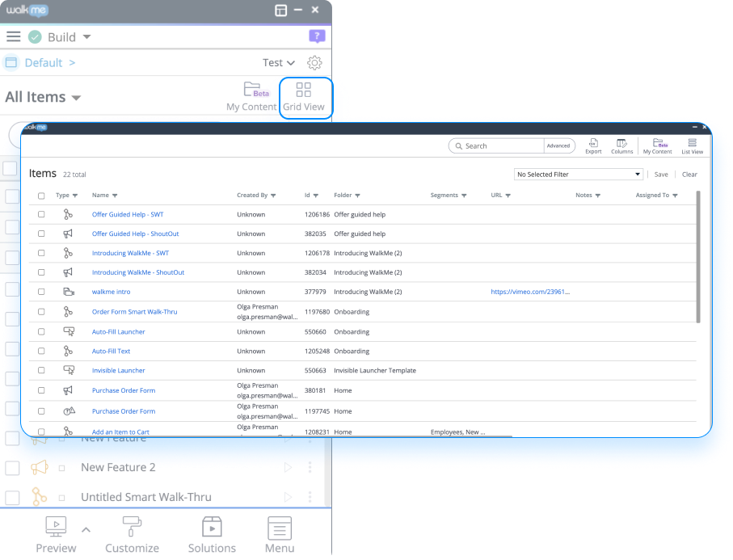Switch to List View in grid window
This screenshot has height=560, width=733.
click(692, 145)
